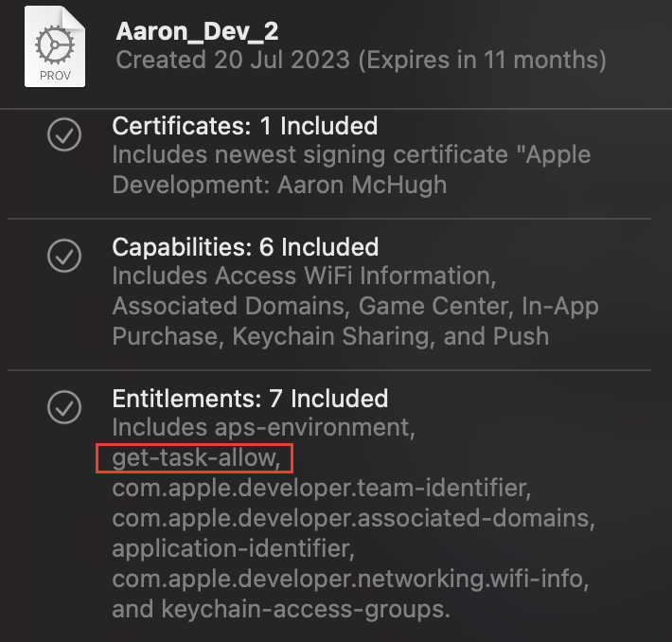Viewport: 672px width, 642px height.
Task: Click the PROV provisioning profile file icon
Action: pos(55,46)
